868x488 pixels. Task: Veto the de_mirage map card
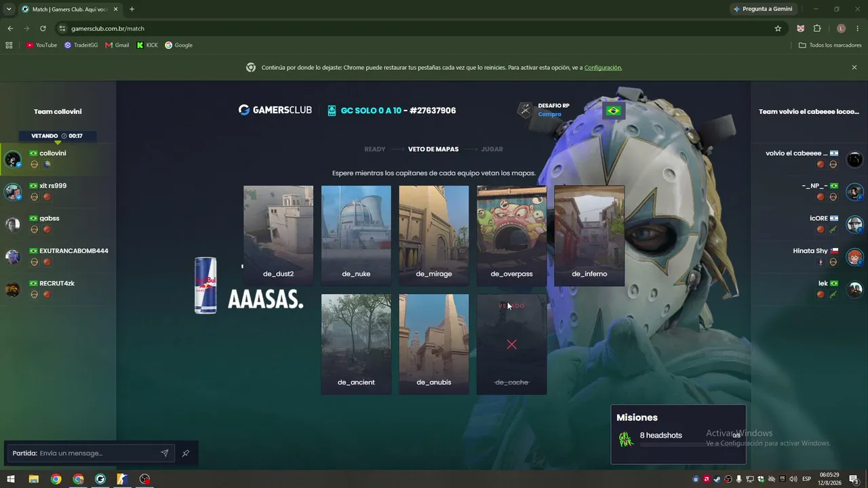point(434,236)
